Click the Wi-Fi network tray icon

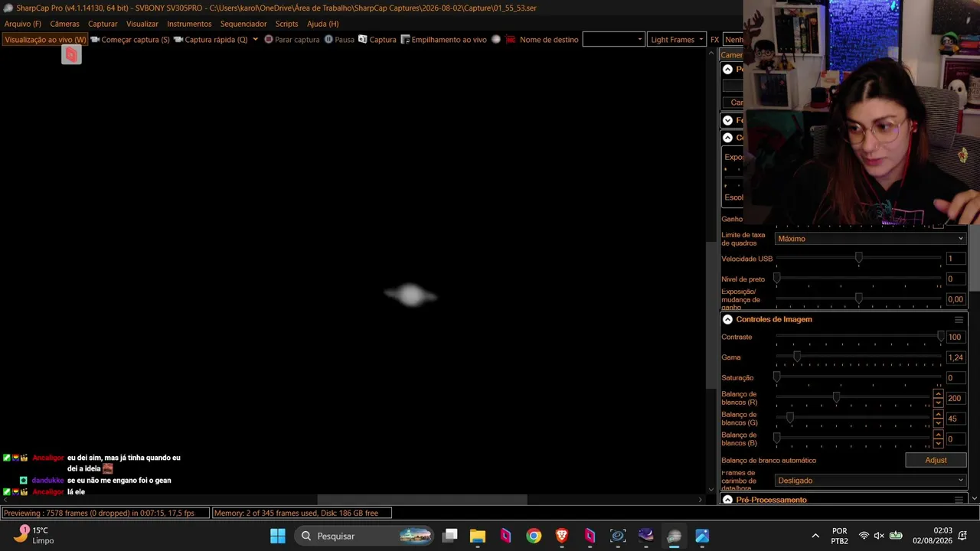click(864, 536)
